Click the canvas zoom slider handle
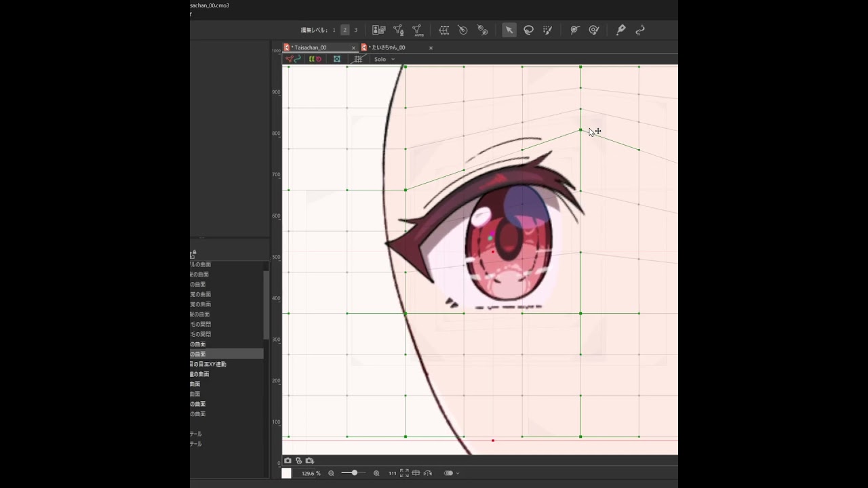 354,473
